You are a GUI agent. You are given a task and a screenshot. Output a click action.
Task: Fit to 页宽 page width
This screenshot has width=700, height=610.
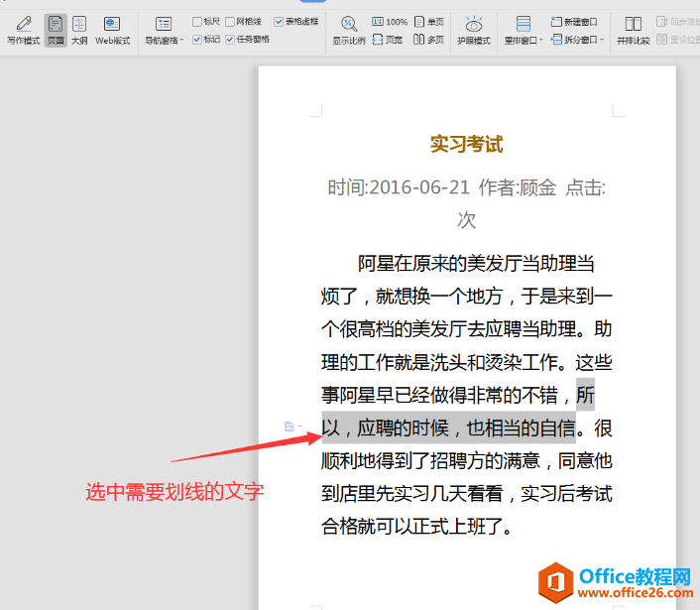pos(387,40)
